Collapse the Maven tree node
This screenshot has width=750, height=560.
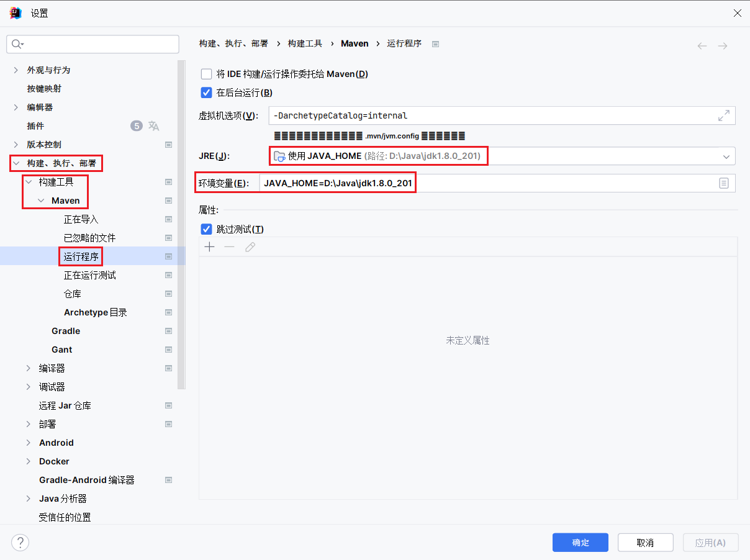(40, 201)
